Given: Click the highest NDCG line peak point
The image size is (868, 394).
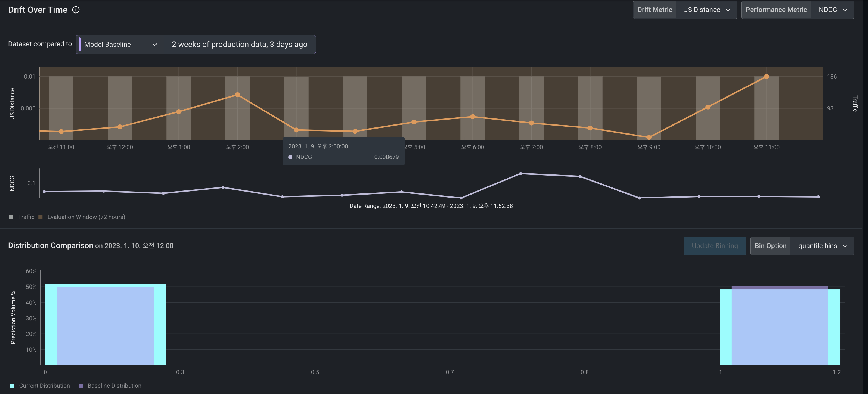Looking at the screenshot, I should (x=520, y=174).
